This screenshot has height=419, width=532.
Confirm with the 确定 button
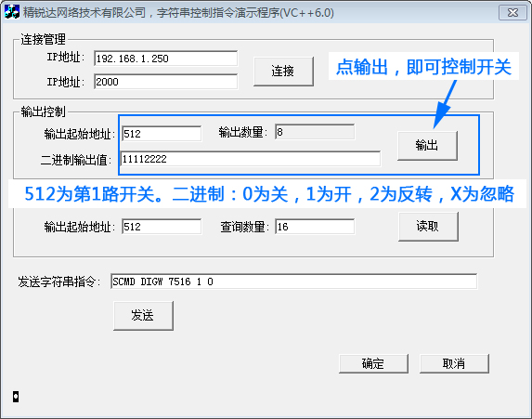coord(373,363)
